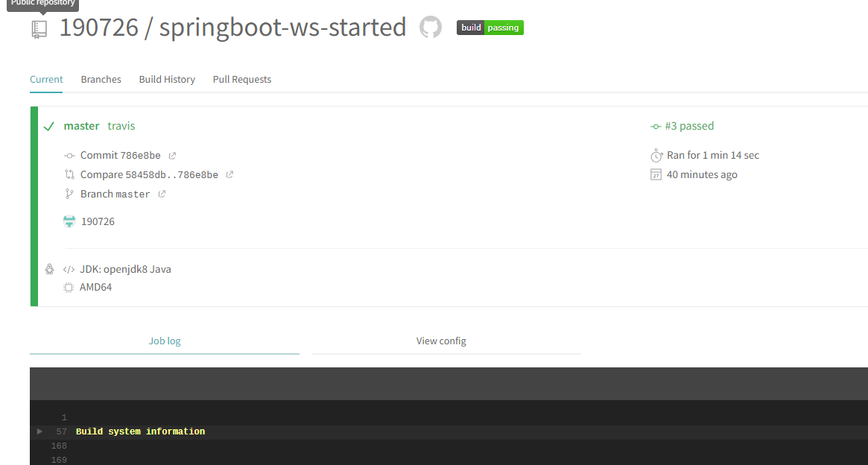Open external link icon next to Compare 58458db..786e8be
The image size is (868, 465).
click(229, 175)
